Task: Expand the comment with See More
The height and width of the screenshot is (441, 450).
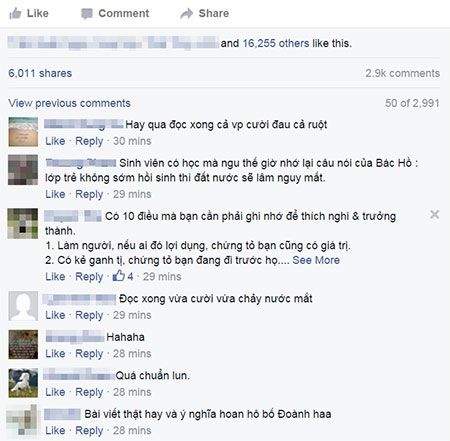Action: point(316,260)
